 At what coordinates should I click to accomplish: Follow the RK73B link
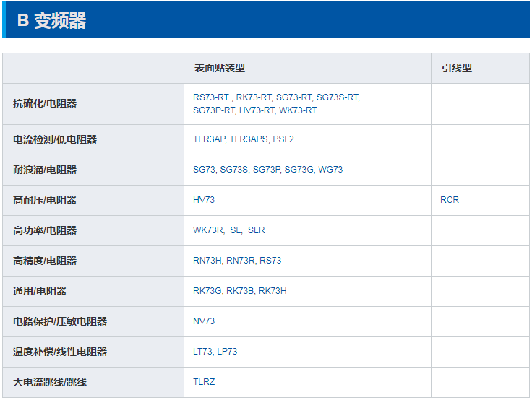point(240,291)
